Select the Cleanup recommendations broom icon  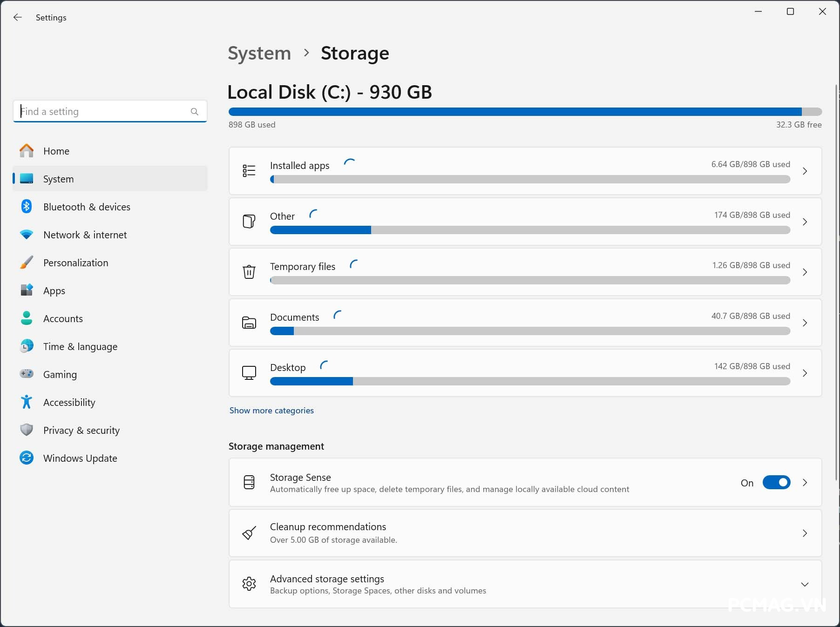tap(250, 533)
